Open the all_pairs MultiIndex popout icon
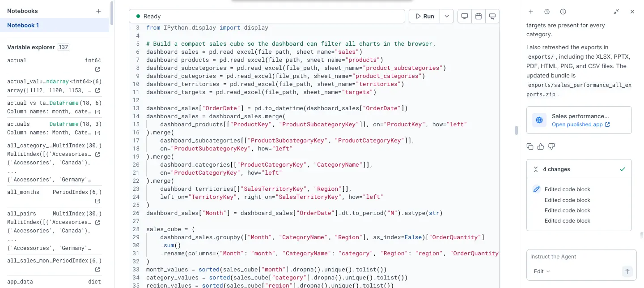 (97, 222)
